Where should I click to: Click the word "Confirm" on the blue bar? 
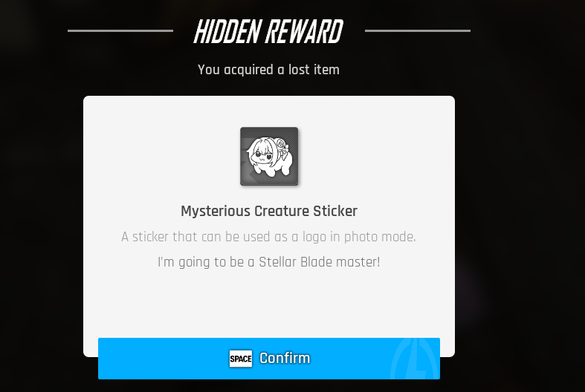tap(285, 358)
